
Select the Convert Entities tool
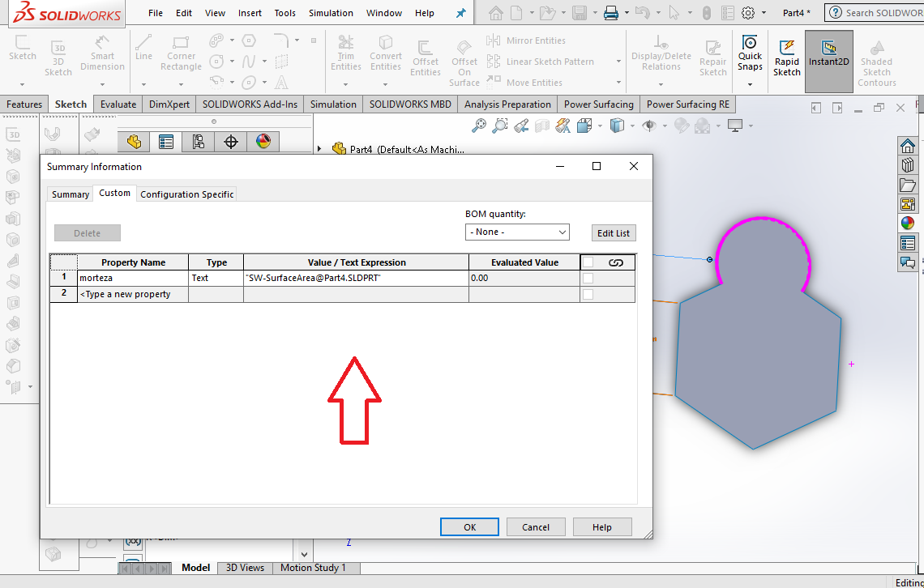(x=385, y=52)
